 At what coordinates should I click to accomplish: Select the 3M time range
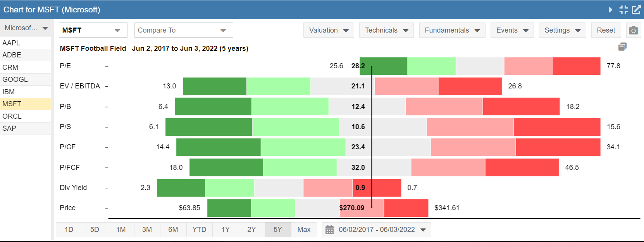click(x=147, y=230)
